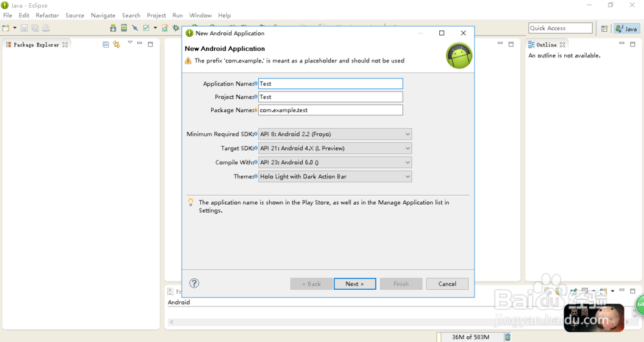Click the bottom panel scroll left arrow

172,322
